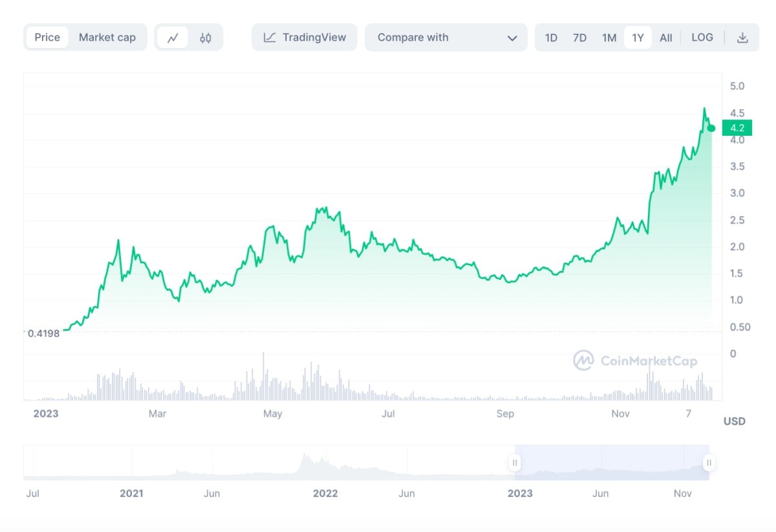776x532 pixels.
Task: Open the Compare with dropdown
Action: coord(446,37)
